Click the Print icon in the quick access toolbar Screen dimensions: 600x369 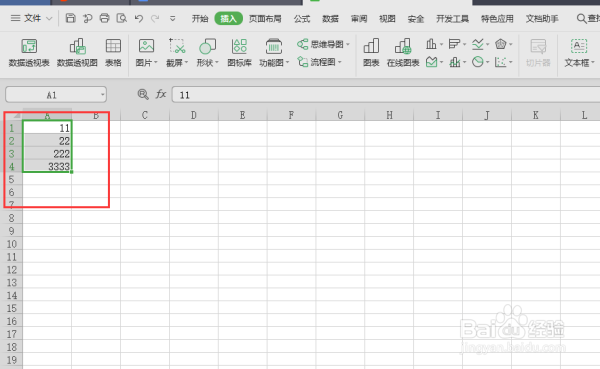click(x=104, y=18)
